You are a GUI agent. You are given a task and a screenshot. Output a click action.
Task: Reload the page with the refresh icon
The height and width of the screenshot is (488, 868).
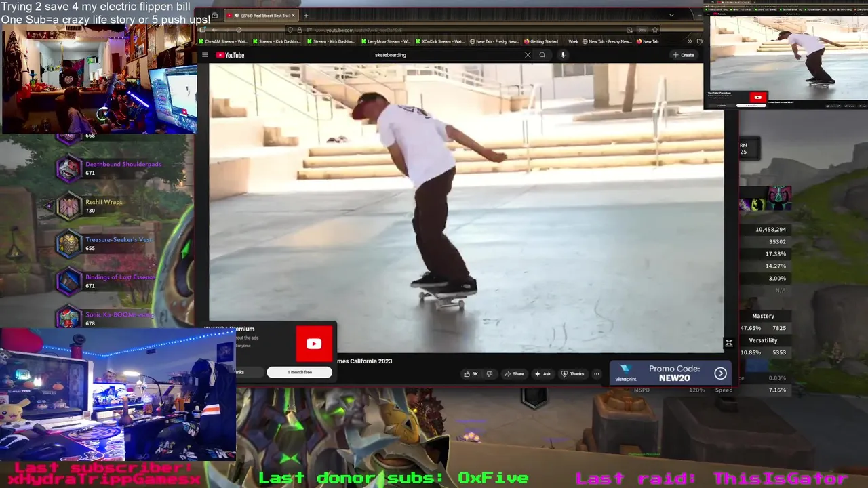[239, 30]
